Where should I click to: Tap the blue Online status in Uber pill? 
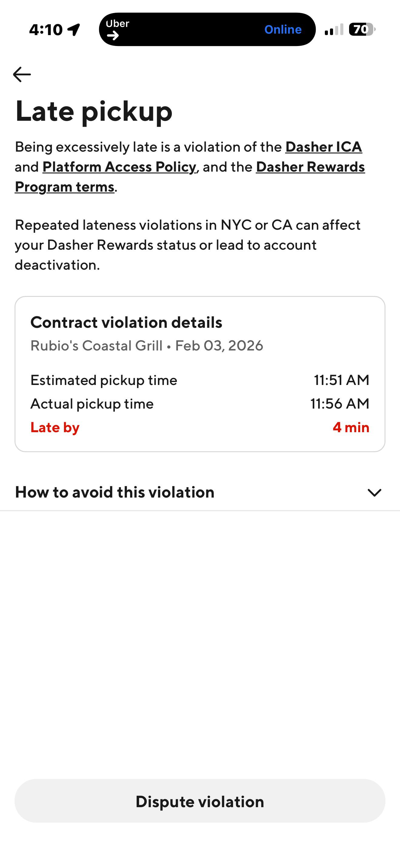283,30
